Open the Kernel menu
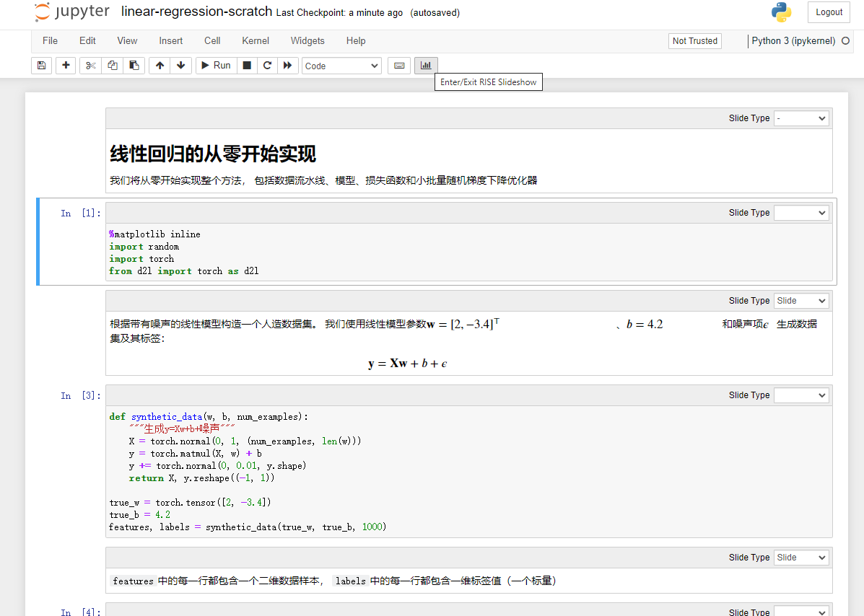 [256, 40]
